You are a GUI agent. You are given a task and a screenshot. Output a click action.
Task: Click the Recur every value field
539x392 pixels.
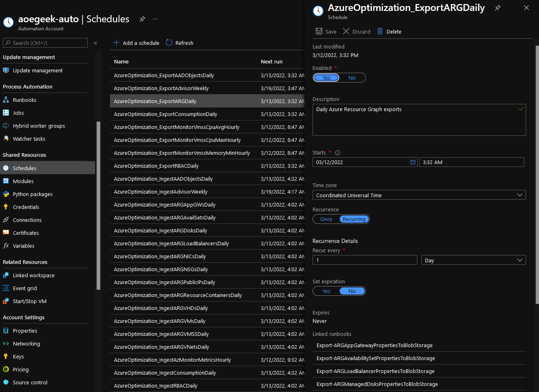tap(365, 260)
